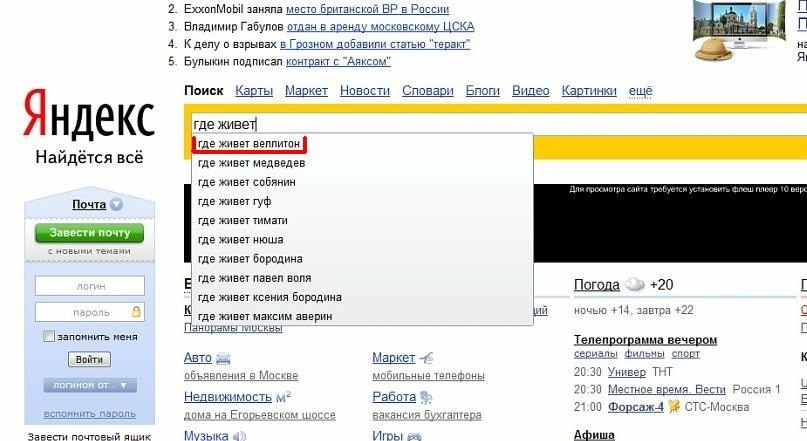Screen dimensions: 807x441
Task: Open news link контракт с Аяксом
Action: point(338,62)
